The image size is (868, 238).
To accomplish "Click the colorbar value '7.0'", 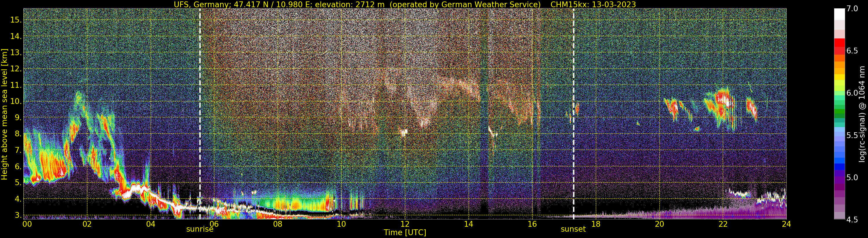I will [852, 8].
